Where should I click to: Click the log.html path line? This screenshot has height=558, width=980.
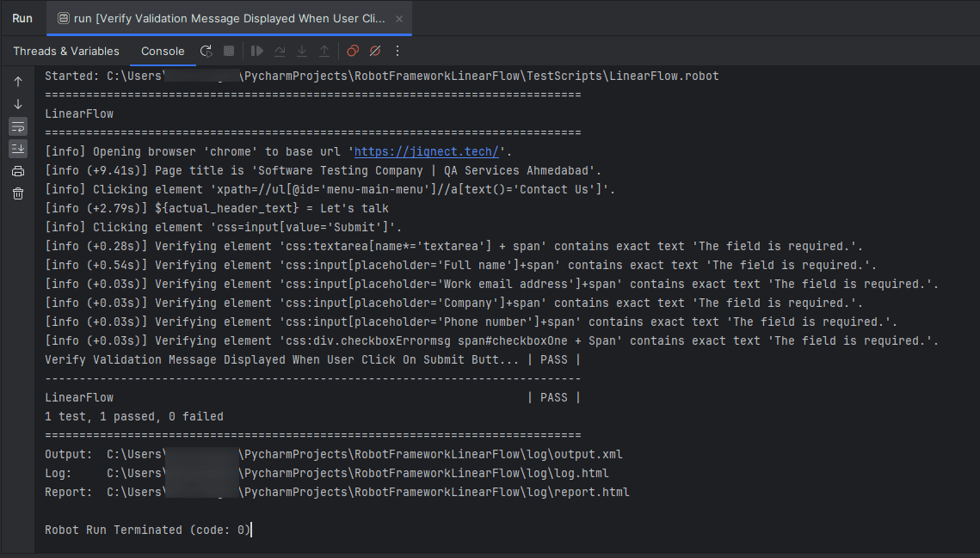pos(327,473)
